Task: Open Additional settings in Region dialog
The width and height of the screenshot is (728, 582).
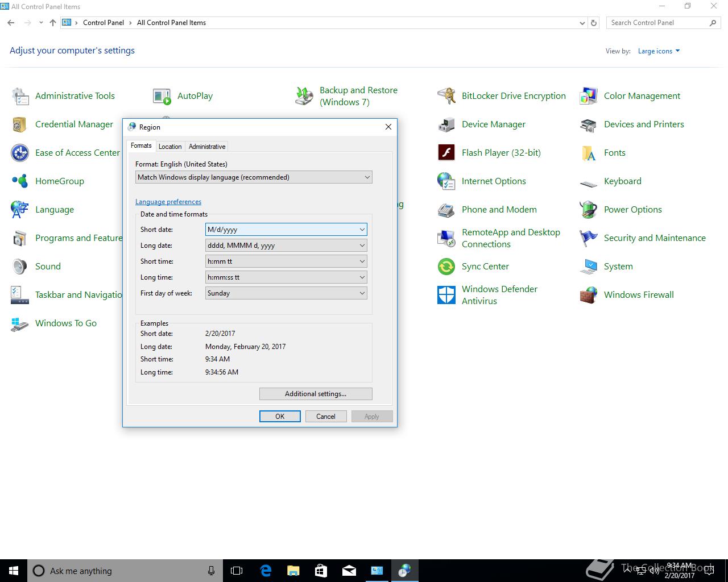Action: click(x=316, y=394)
